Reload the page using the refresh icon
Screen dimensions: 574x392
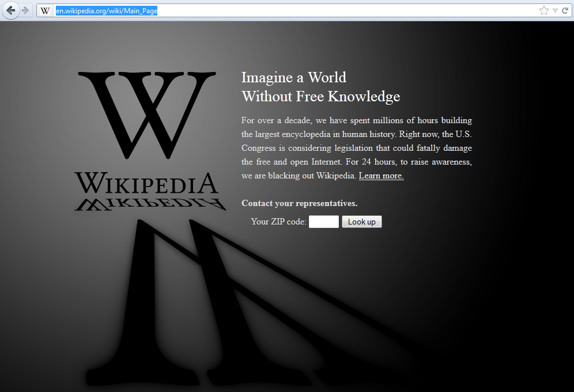(565, 10)
